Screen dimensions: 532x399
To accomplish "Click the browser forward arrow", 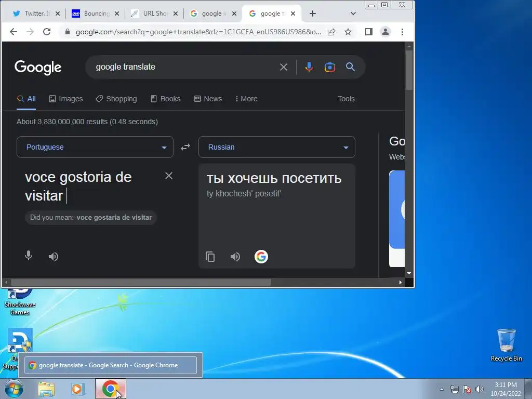I will coord(30,32).
